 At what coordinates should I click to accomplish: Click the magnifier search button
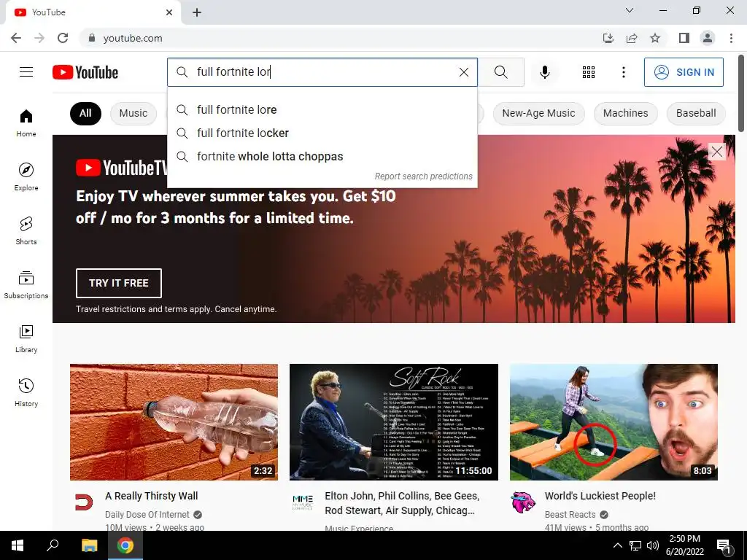pos(500,72)
